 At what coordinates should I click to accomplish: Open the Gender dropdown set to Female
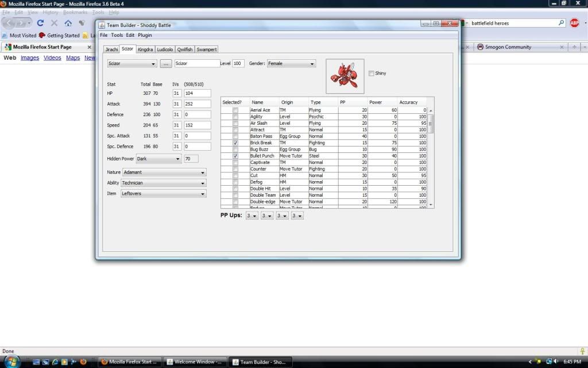click(x=291, y=64)
